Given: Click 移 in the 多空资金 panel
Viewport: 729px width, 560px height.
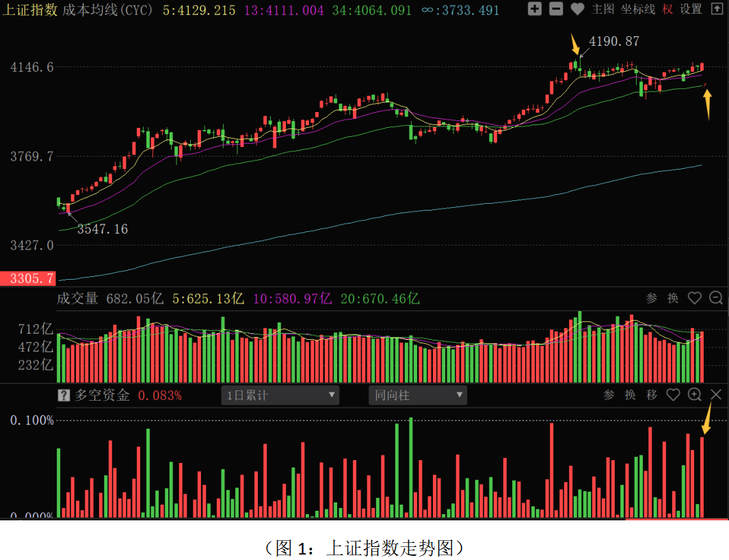Looking at the screenshot, I should tap(652, 395).
